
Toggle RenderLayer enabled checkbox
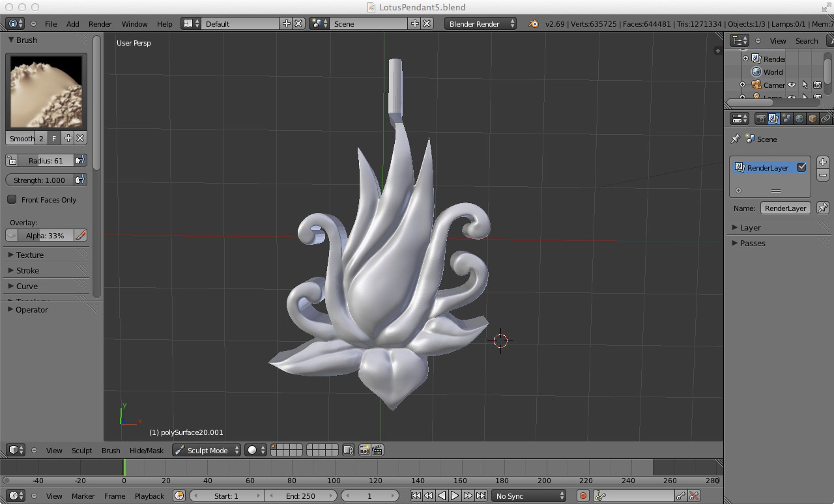coord(801,167)
